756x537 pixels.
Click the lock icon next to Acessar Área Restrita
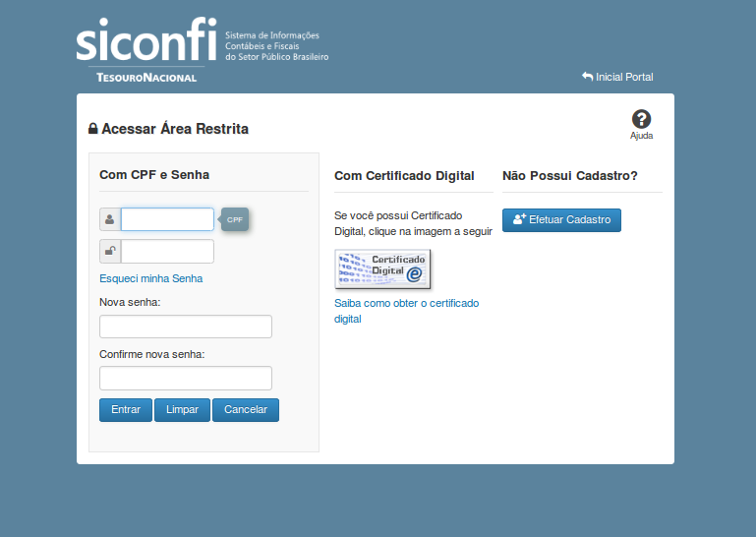93,129
